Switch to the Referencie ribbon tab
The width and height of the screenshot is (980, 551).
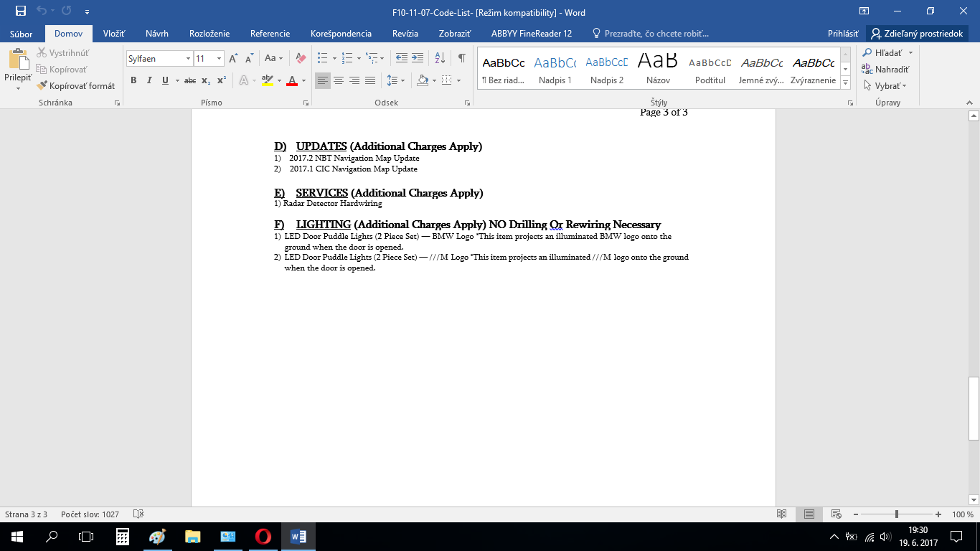pyautogui.click(x=270, y=34)
